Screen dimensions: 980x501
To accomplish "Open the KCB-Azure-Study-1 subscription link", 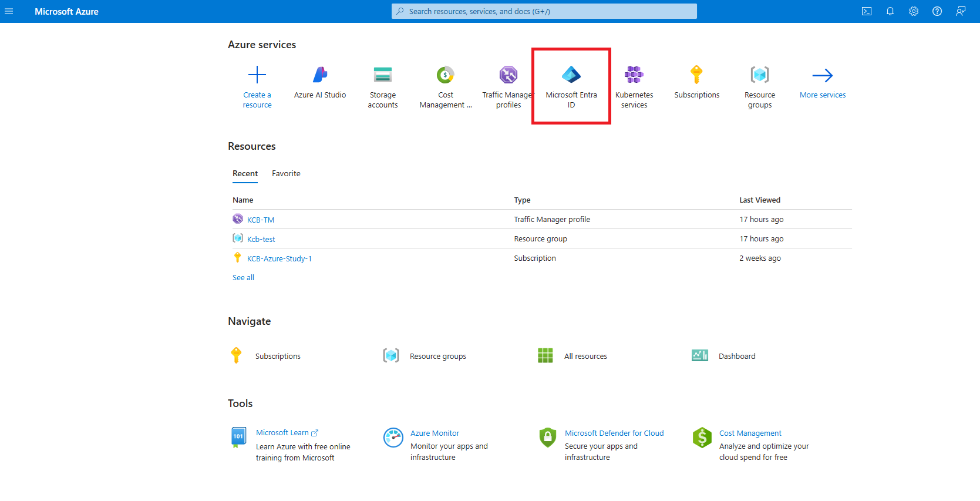I will (x=279, y=258).
